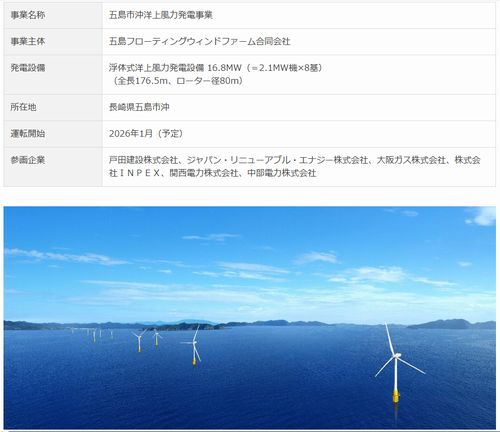
Task: Click the 事業主体 row label
Action: [28, 41]
